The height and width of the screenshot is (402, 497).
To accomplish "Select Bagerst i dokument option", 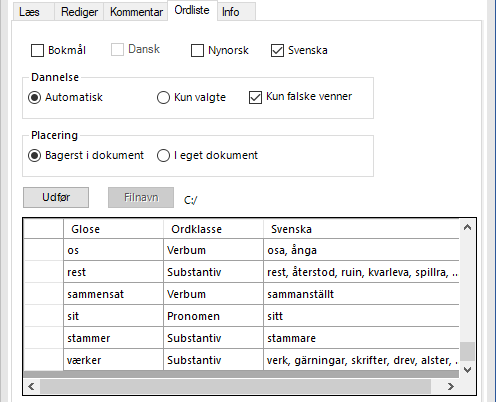I will (x=35, y=156).
